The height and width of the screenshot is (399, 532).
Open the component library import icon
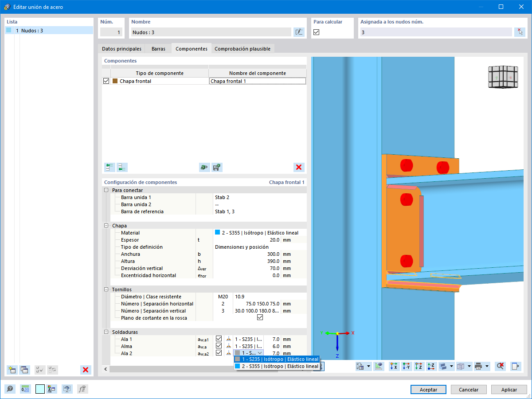(x=204, y=167)
